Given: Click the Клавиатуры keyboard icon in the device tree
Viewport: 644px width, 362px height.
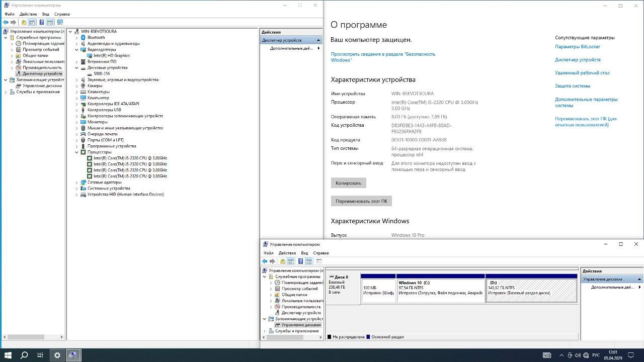Looking at the screenshot, I should coord(84,92).
